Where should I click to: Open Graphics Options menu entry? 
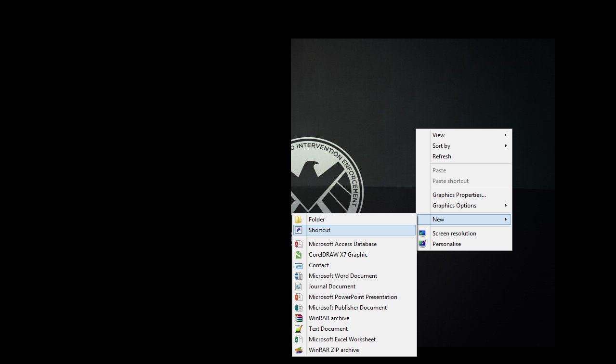(464, 206)
